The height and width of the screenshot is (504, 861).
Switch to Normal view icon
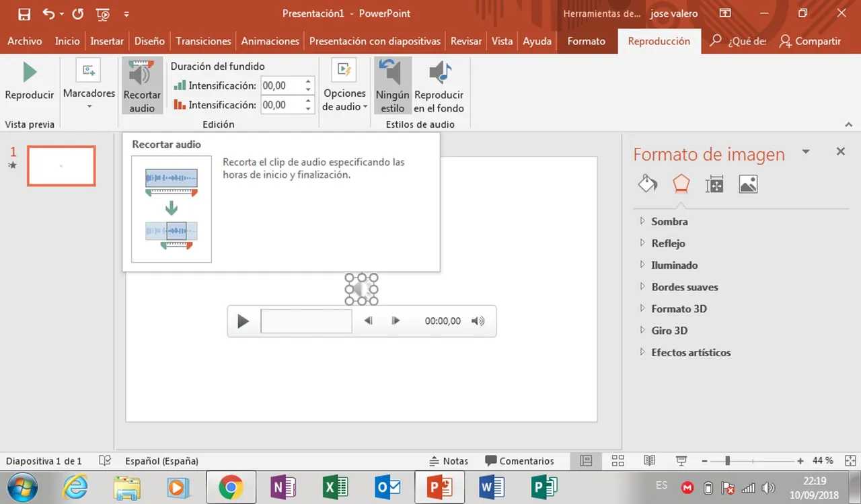pos(586,461)
